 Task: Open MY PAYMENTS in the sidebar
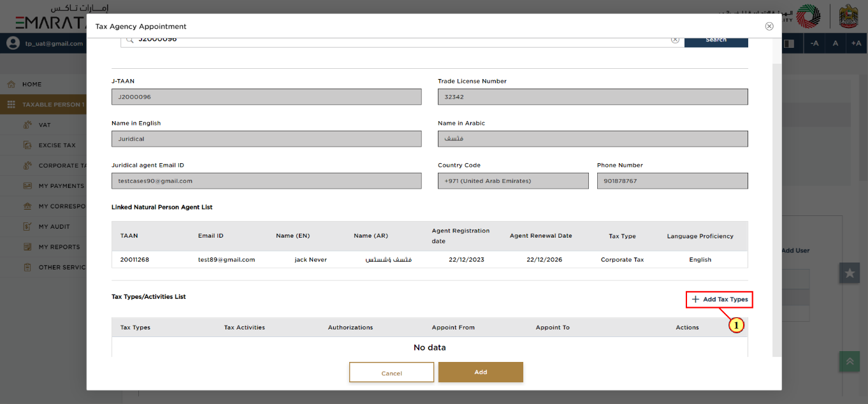tap(61, 186)
